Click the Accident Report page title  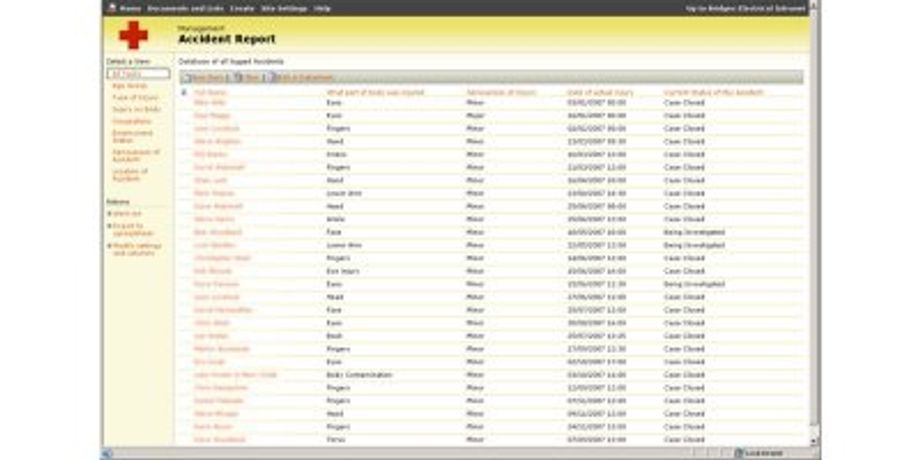(x=226, y=39)
